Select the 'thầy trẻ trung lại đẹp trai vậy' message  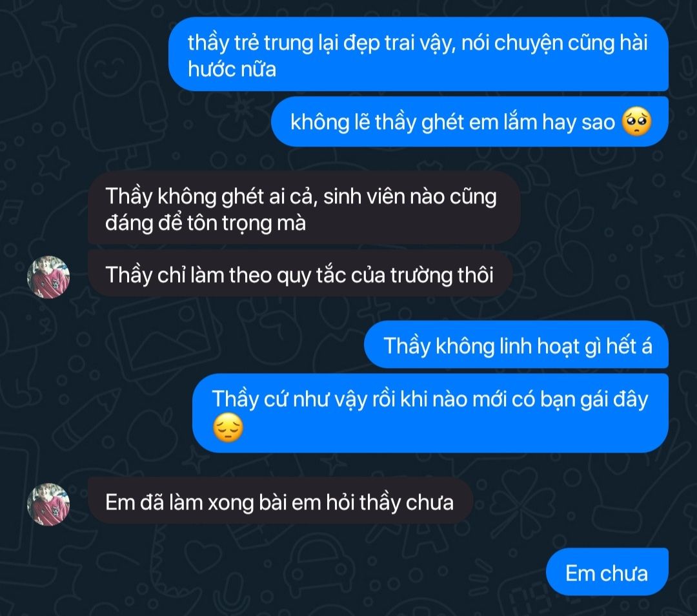tap(418, 54)
